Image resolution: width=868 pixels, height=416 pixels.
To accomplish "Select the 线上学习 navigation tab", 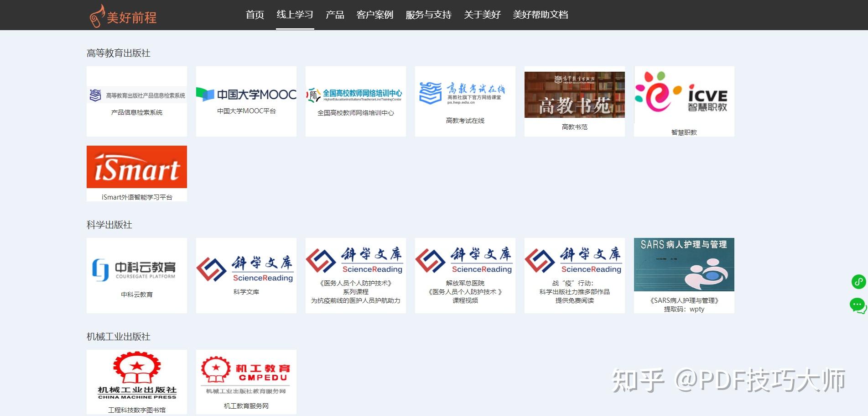I will (x=295, y=15).
